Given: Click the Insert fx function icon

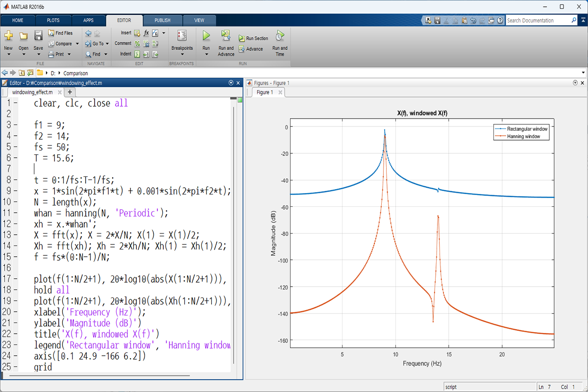Looking at the screenshot, I should tap(146, 33).
